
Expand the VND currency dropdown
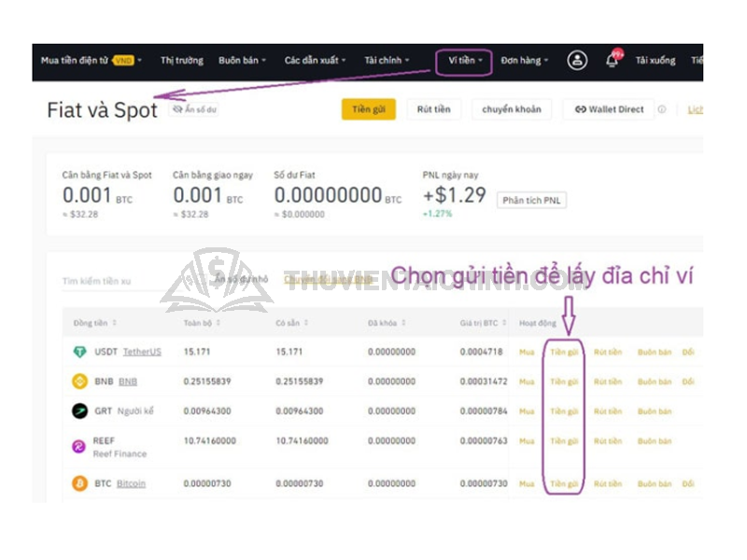(127, 61)
